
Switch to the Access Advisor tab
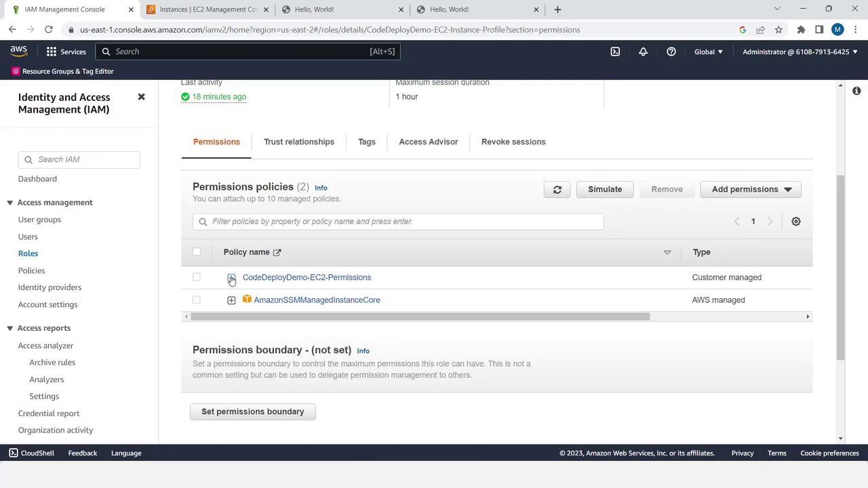[429, 142]
